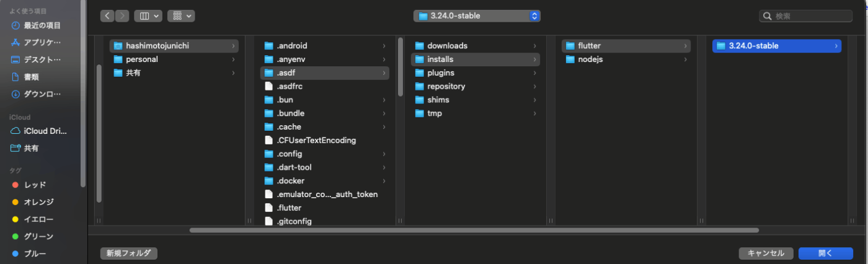Select the downloads folder icon

click(x=419, y=46)
